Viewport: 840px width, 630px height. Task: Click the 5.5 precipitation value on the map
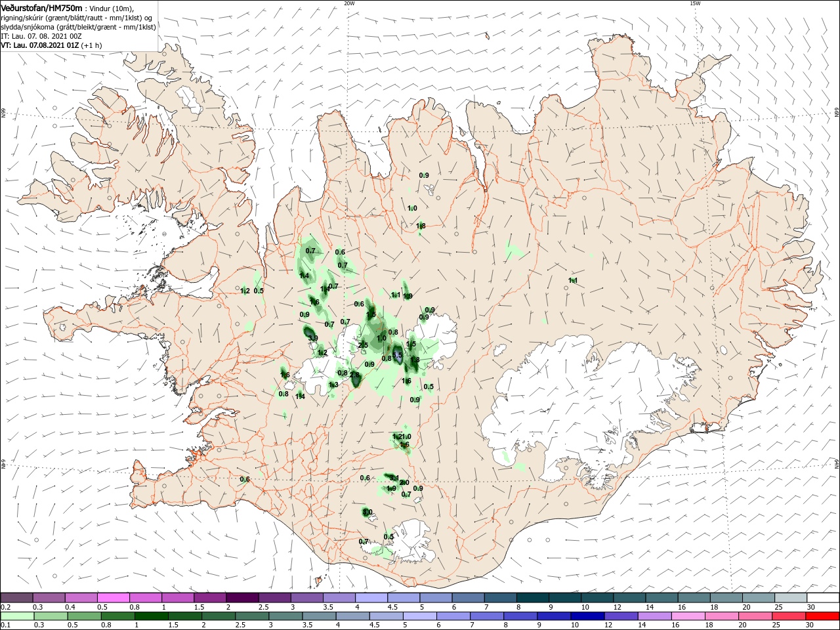pyautogui.click(x=396, y=355)
